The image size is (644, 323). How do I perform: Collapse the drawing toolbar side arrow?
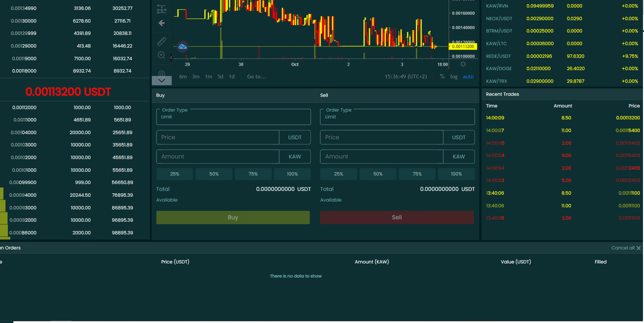pos(171,58)
